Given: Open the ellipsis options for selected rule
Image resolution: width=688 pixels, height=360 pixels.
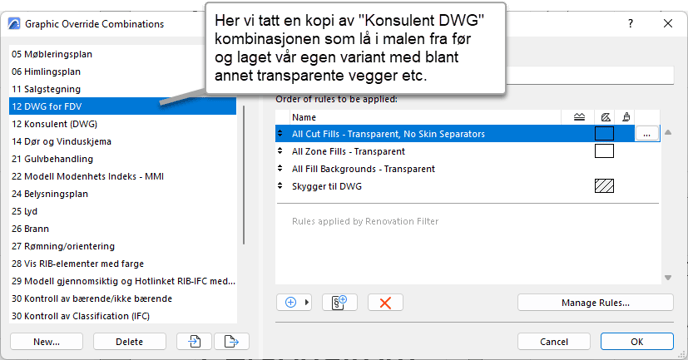Looking at the screenshot, I should 647,134.
